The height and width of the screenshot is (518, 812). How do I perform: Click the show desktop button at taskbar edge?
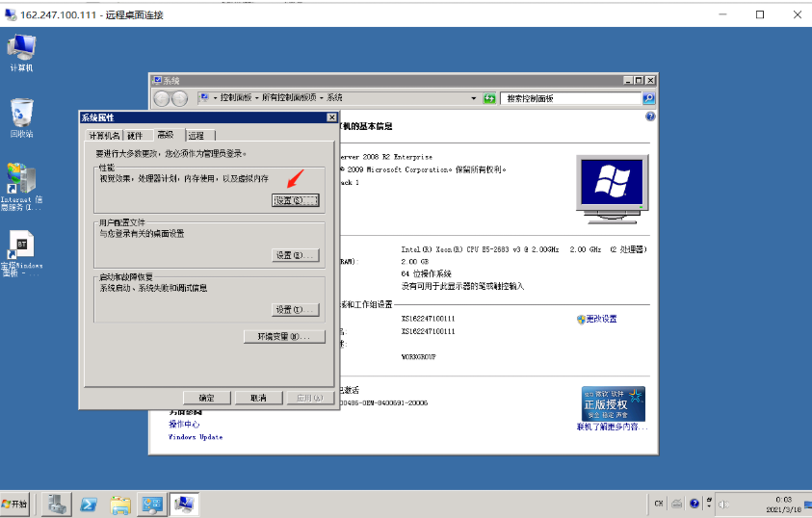point(807,504)
